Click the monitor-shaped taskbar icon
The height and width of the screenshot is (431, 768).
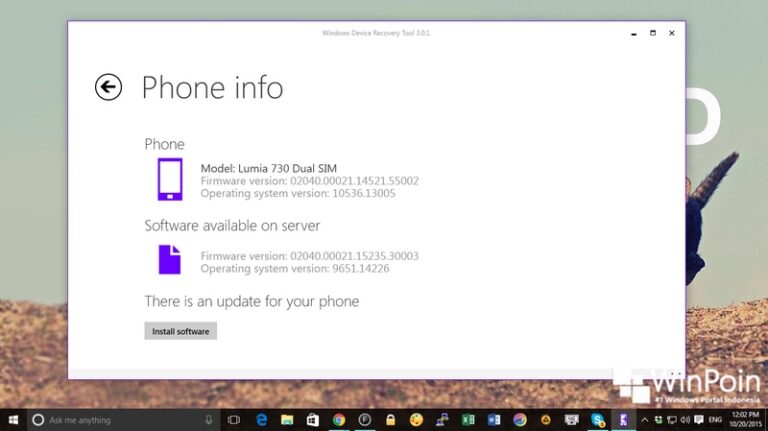point(571,420)
